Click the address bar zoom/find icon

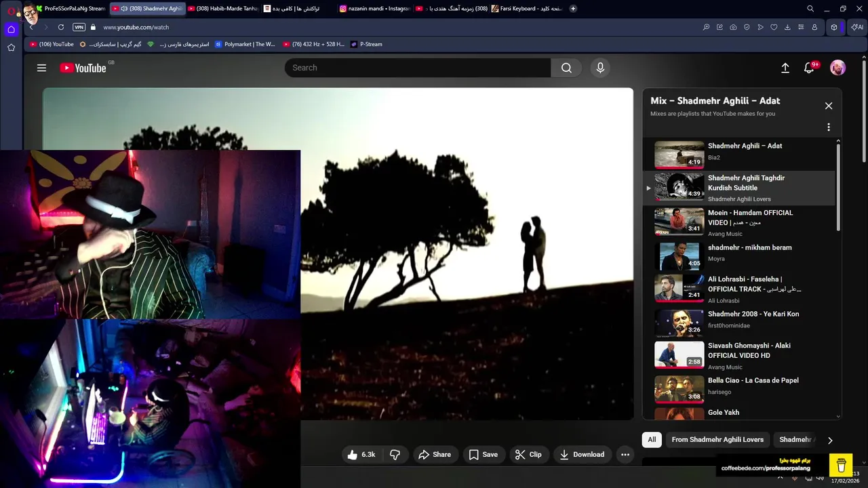pos(706,27)
